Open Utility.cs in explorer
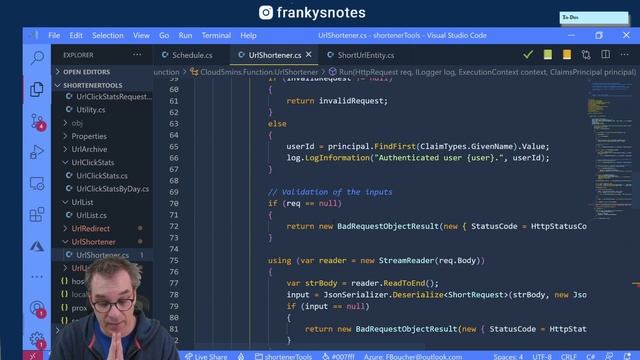640x360 pixels. pos(102,110)
